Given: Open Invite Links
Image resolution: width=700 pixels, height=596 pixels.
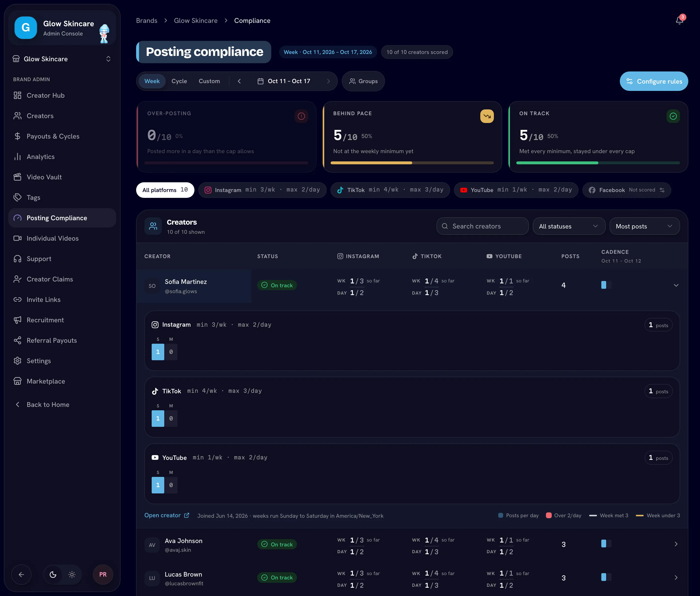Looking at the screenshot, I should 62,299.
